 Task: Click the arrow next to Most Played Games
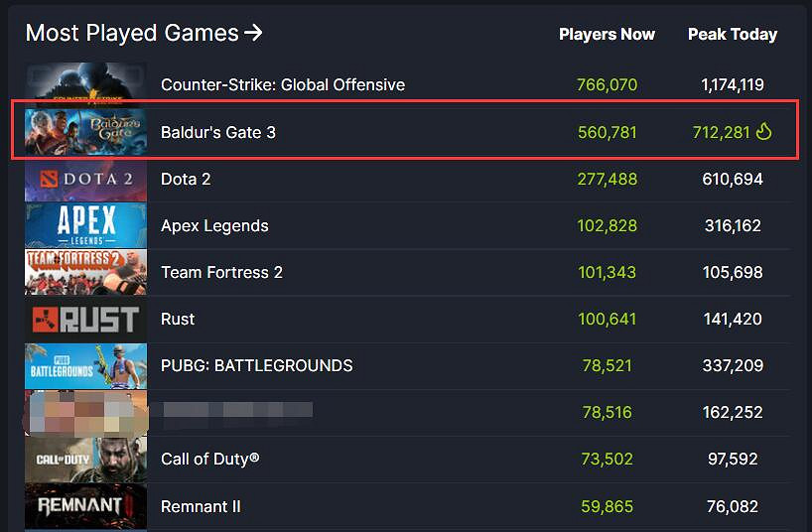254,33
